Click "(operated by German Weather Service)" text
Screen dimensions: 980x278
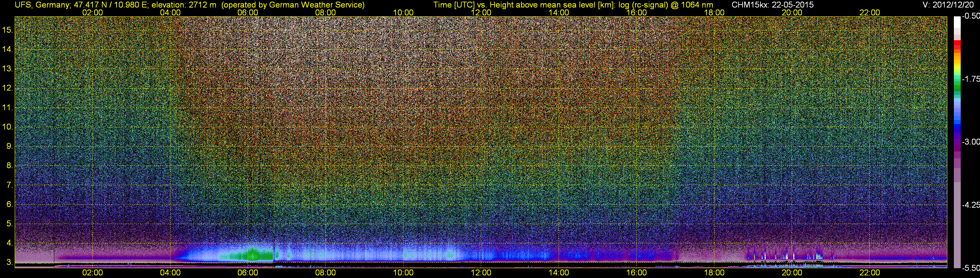coord(293,5)
